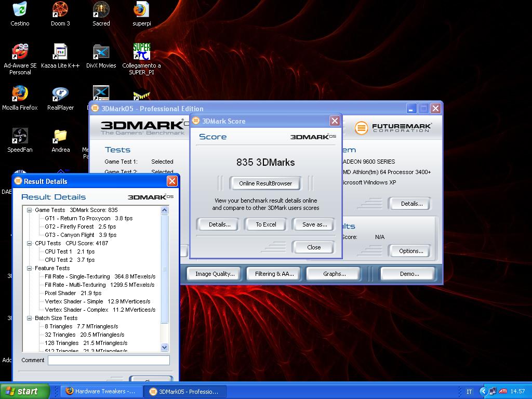The height and width of the screenshot is (399, 532).
Task: Launch the Doom 3 desktop shortcut
Action: [x=60, y=14]
